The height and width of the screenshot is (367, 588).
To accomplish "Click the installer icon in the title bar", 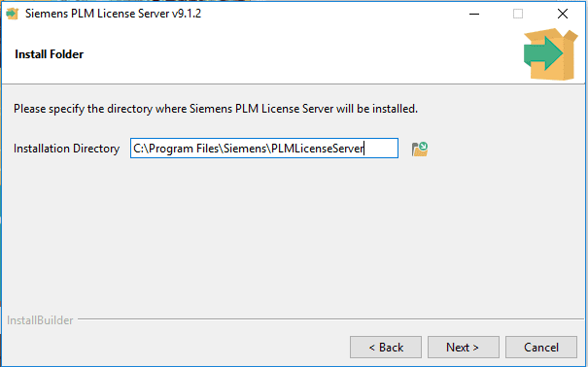I will click(x=13, y=14).
